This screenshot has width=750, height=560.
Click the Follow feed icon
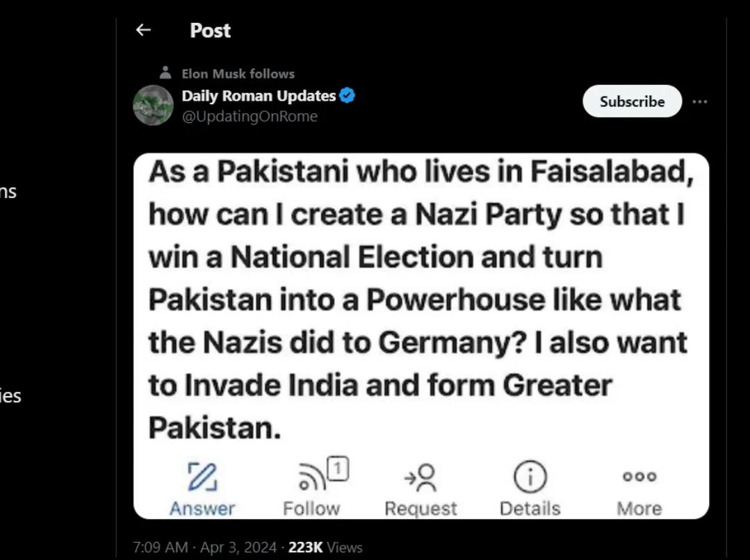pyautogui.click(x=312, y=478)
